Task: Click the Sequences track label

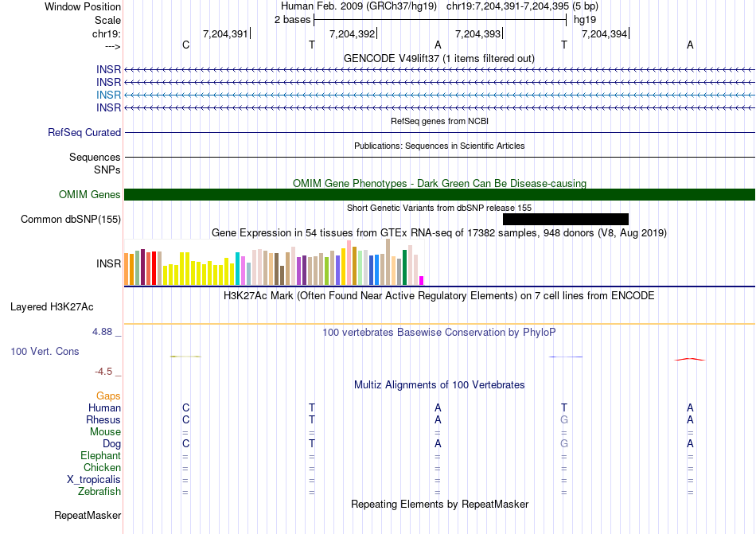Action: pos(95,157)
